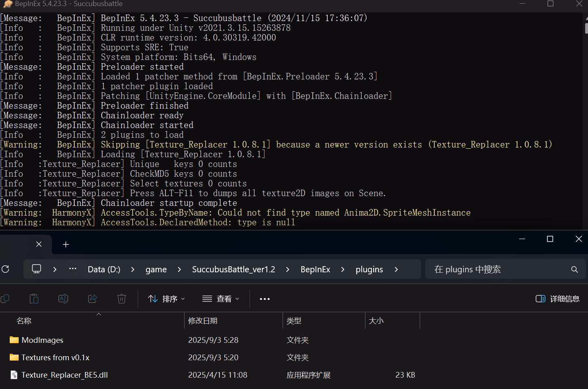This screenshot has width=588, height=389.
Task: Expand the chevron after the monitor icon
Action: pyautogui.click(x=55, y=269)
